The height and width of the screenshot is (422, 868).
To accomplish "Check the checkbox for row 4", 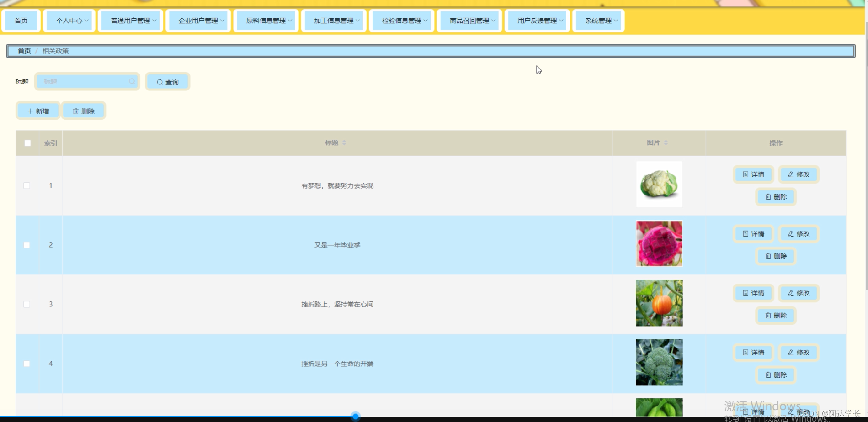I will 27,363.
